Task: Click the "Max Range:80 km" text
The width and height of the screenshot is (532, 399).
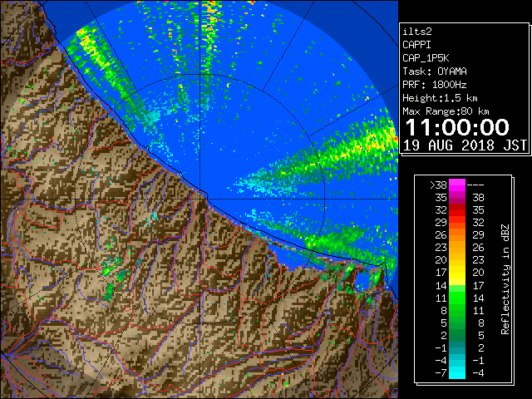Action: tap(446, 111)
